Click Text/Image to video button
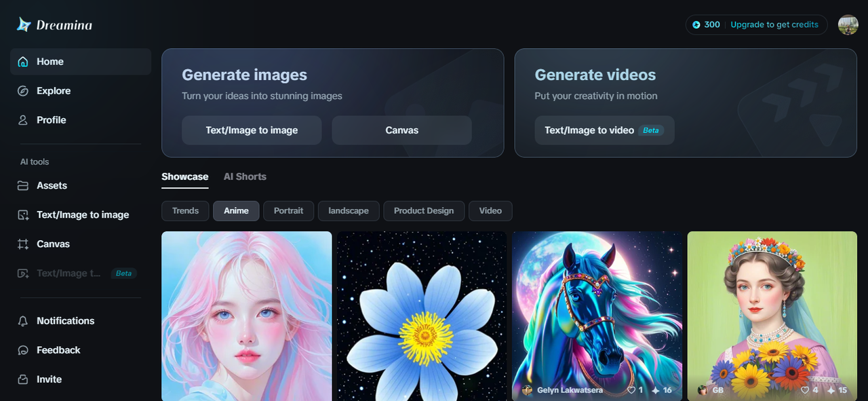The width and height of the screenshot is (868, 401). coord(604,130)
